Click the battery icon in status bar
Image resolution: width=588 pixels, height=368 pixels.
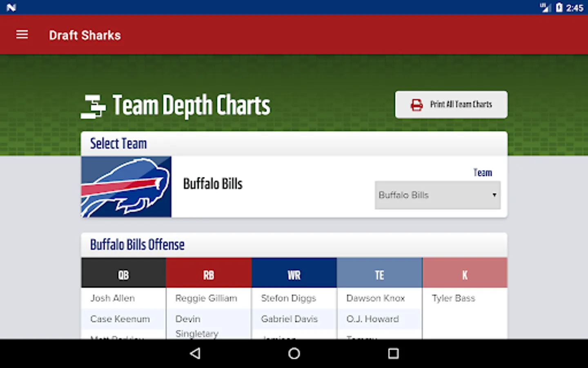tap(559, 7)
